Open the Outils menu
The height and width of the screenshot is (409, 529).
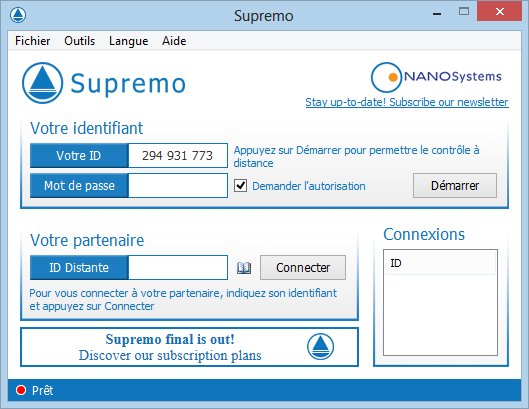[x=80, y=41]
